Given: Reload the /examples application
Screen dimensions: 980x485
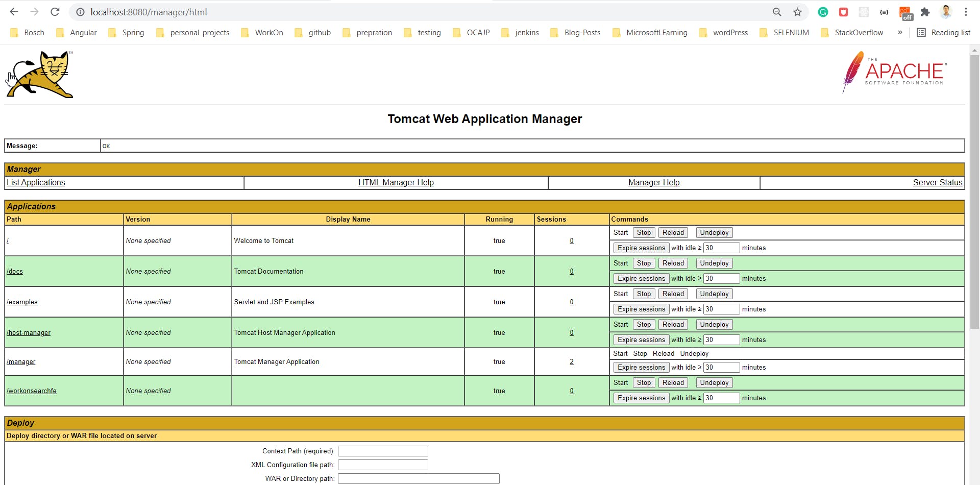Looking at the screenshot, I should pos(673,294).
